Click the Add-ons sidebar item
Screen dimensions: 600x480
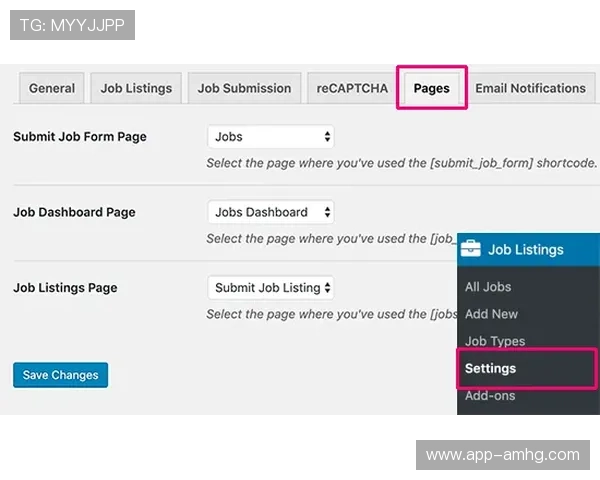[490, 395]
